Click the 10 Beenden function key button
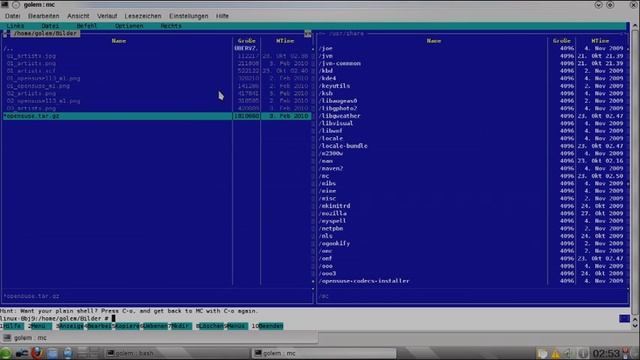Viewport: 640px width, 360px height. [x=267, y=326]
